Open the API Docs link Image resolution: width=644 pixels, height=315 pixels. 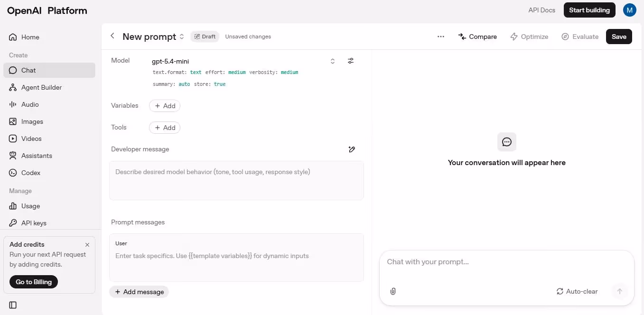tap(541, 10)
